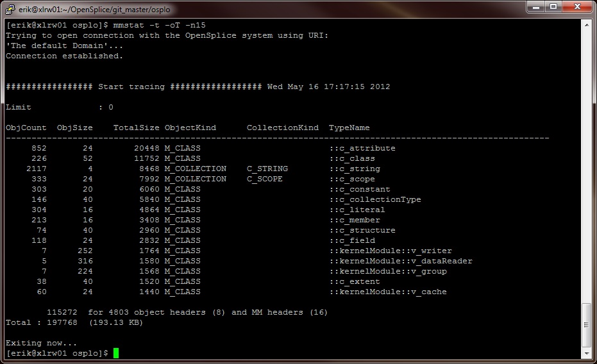Click the TypeName column header

click(x=349, y=128)
